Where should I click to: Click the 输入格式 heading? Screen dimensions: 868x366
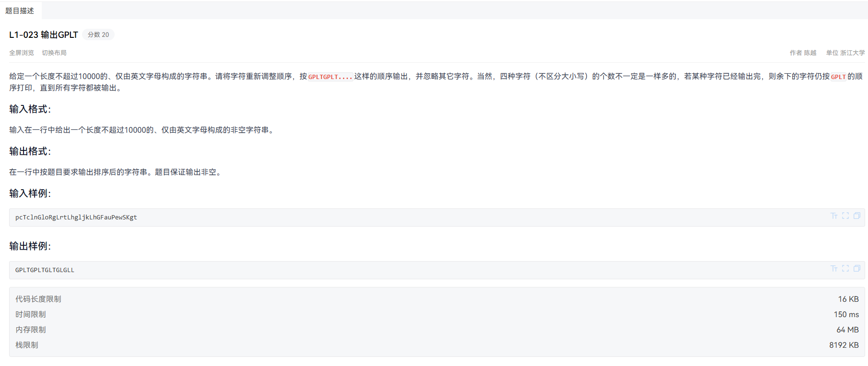tap(30, 109)
